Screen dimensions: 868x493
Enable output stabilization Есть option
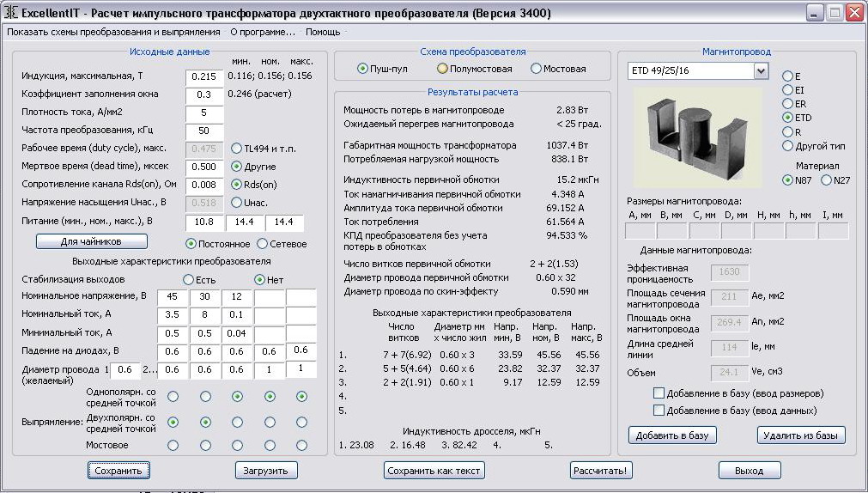click(188, 280)
